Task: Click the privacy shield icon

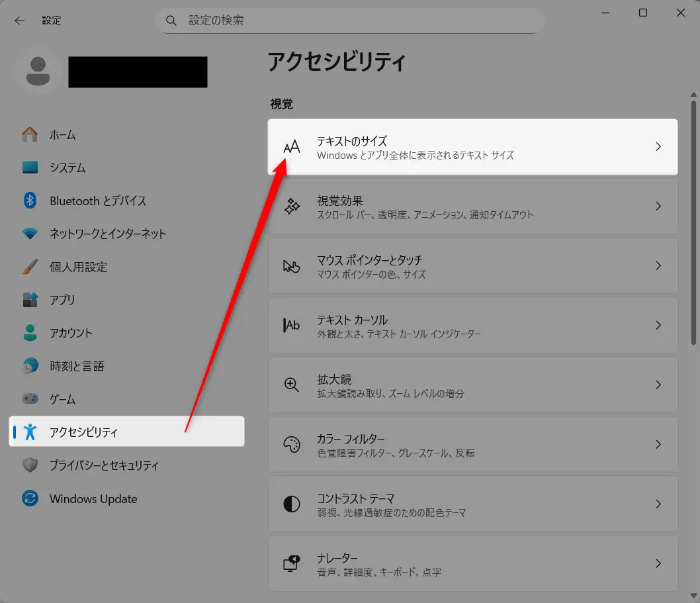Action: tap(30, 465)
